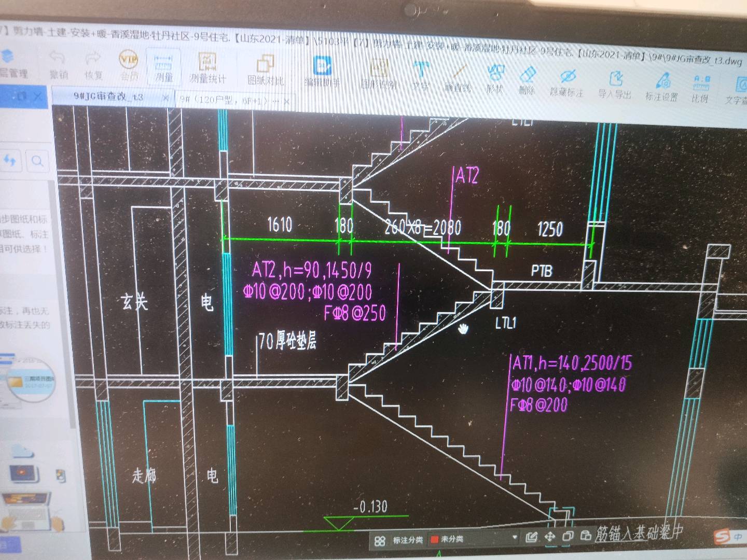The height and width of the screenshot is (560, 747).
Task: Click the AT2,h=90,1450/9 annotation
Action: [312, 270]
